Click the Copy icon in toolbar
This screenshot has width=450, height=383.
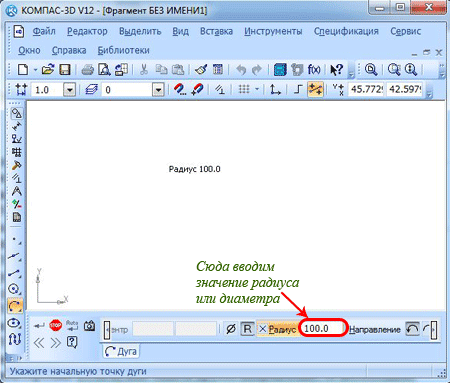(162, 70)
